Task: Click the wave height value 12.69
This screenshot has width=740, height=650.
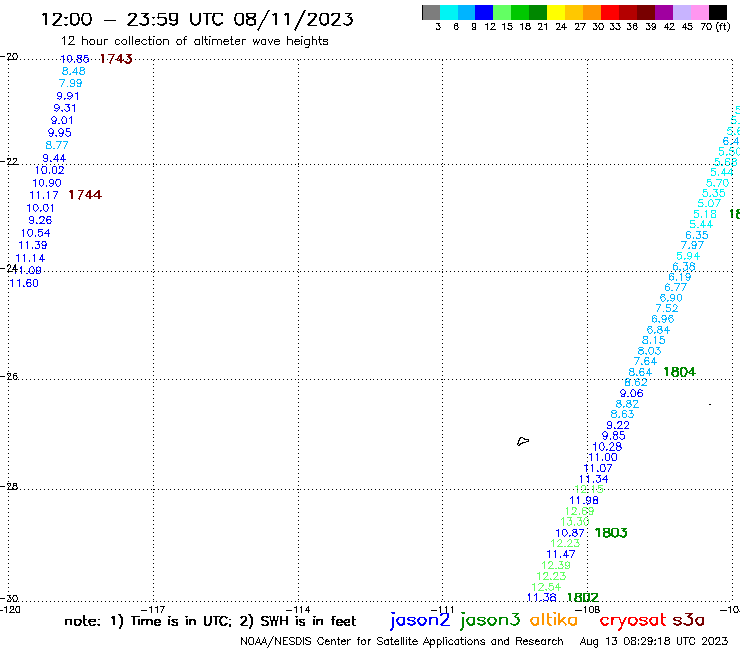Action: click(x=580, y=511)
